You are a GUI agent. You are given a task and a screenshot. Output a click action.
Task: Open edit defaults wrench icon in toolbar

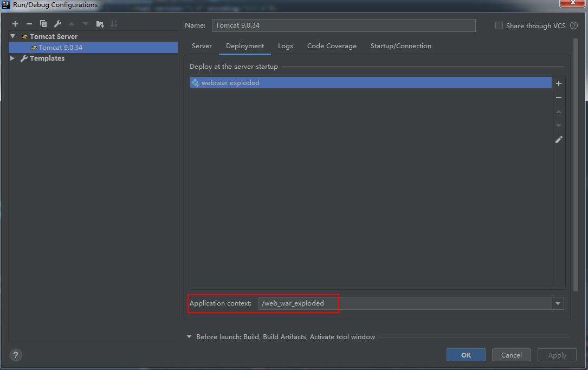(57, 24)
